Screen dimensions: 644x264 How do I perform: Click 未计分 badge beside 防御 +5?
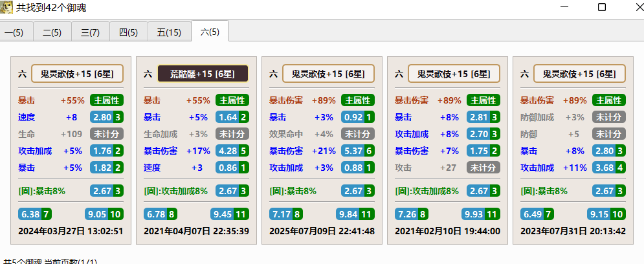[x=608, y=134]
